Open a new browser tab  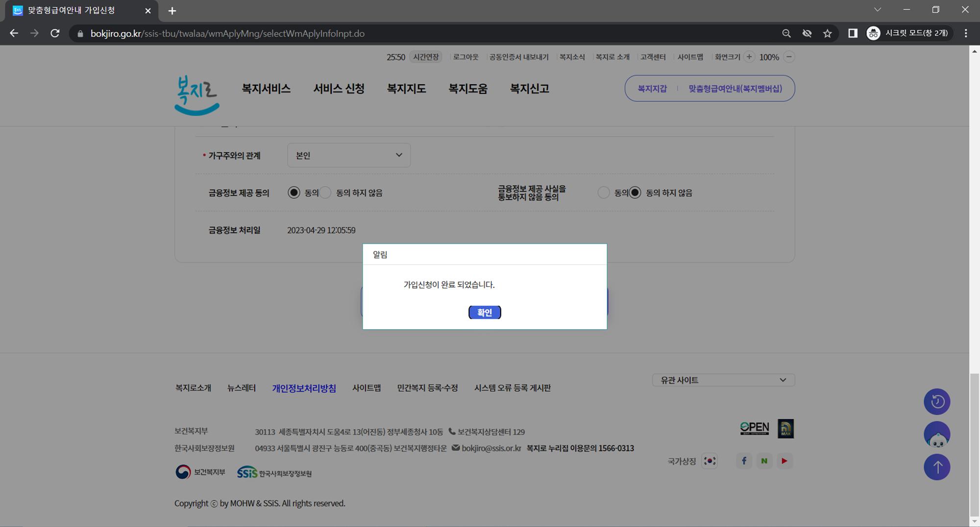click(x=172, y=11)
